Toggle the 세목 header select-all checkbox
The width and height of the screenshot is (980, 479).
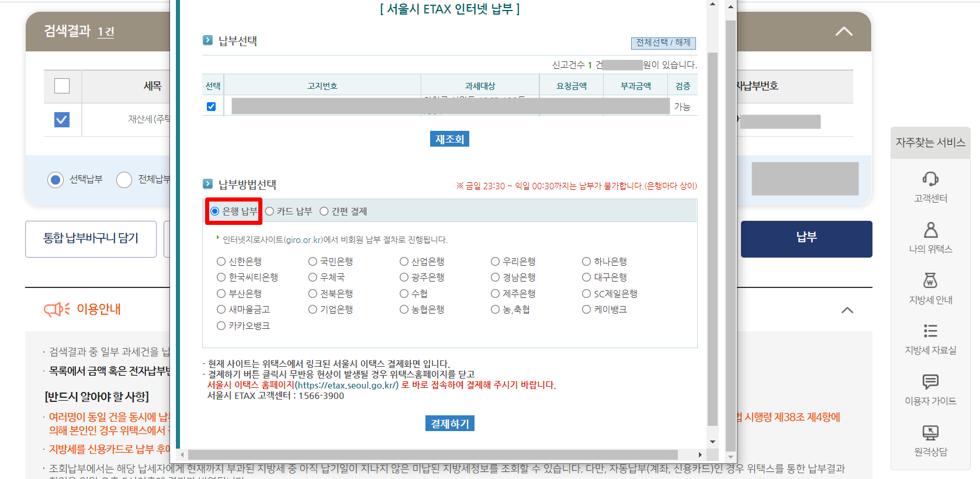coord(62,86)
